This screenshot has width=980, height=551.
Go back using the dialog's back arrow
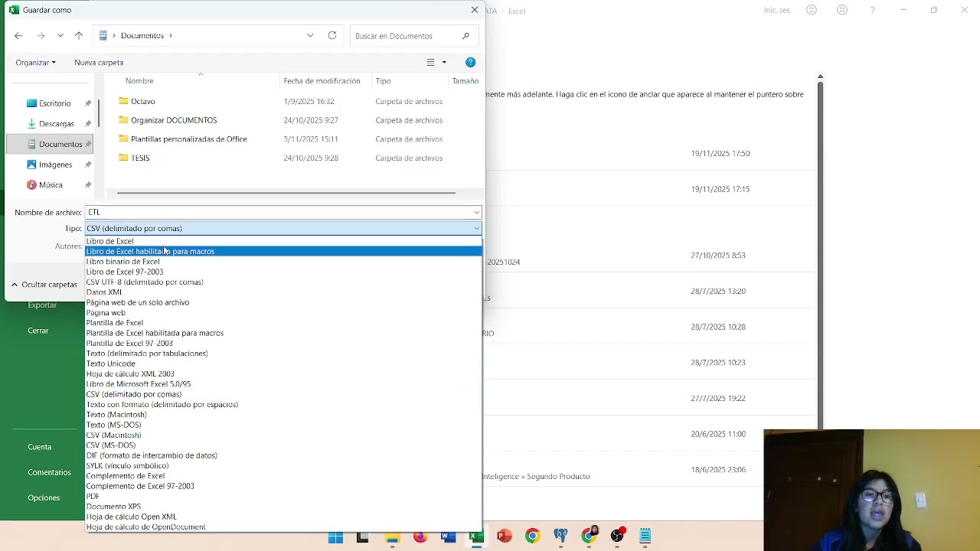[18, 36]
